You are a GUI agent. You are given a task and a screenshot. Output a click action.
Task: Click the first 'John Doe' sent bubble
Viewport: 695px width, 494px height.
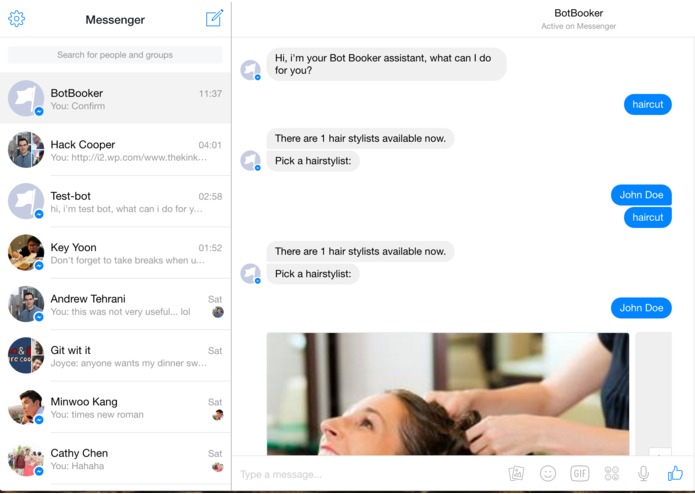[x=641, y=195]
